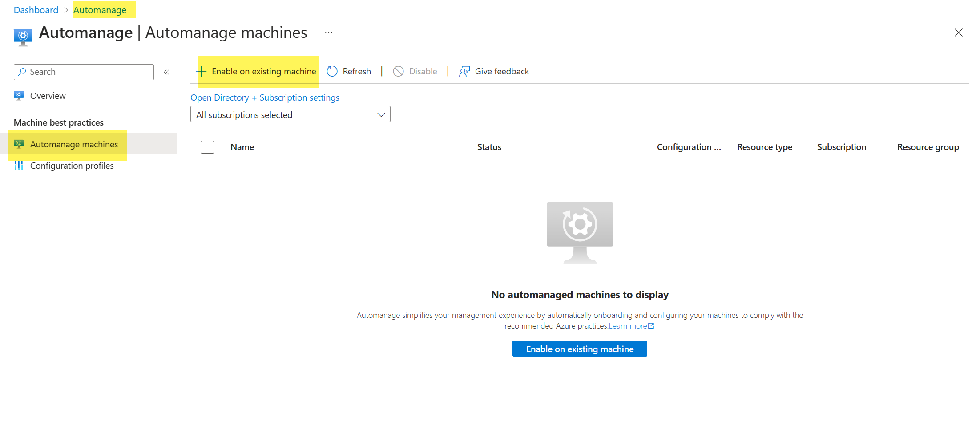Click the Configuration profiles icon
This screenshot has height=422, width=980.
(x=19, y=166)
